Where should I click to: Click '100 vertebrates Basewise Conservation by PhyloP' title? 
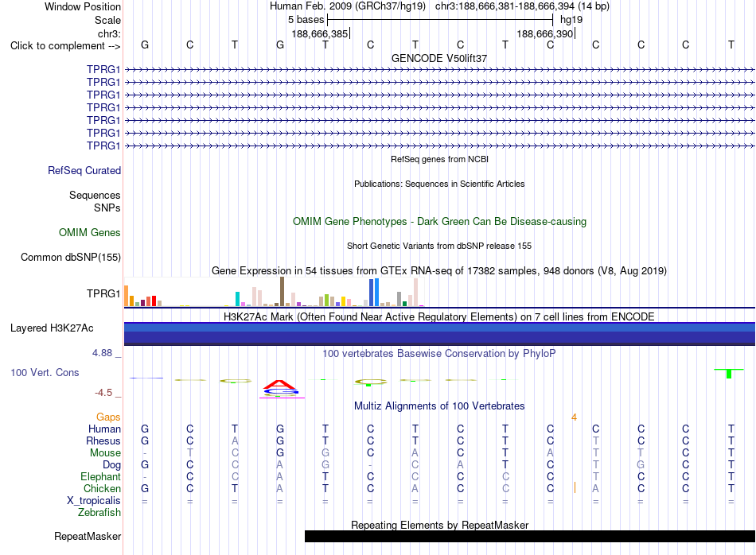pyautogui.click(x=439, y=354)
